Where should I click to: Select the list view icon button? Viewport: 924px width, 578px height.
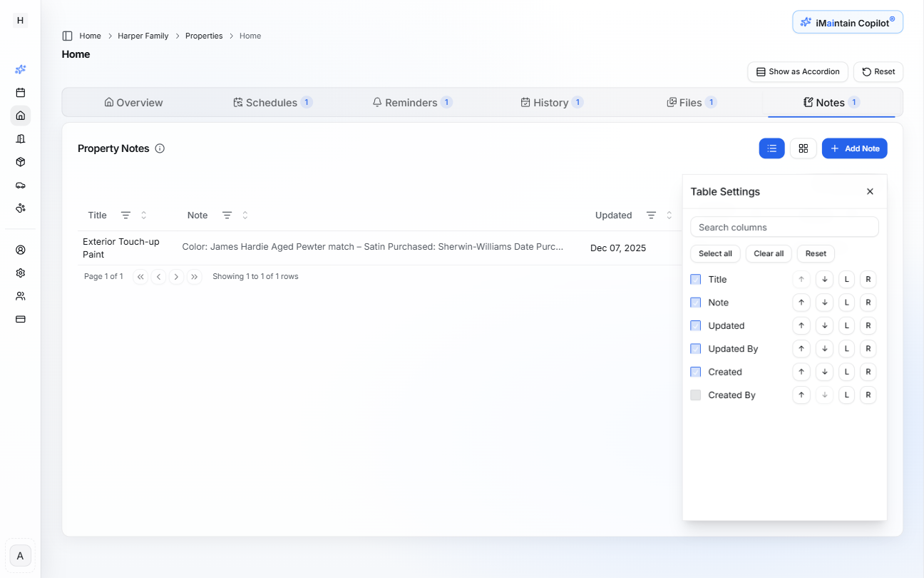(x=771, y=148)
